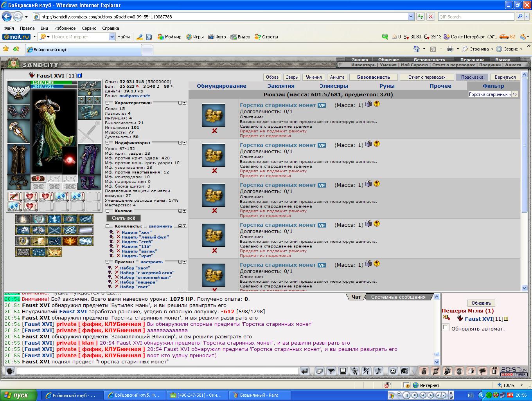Open the Сервис command bar dropdown
This screenshot has width=532, height=401.
(509, 49)
